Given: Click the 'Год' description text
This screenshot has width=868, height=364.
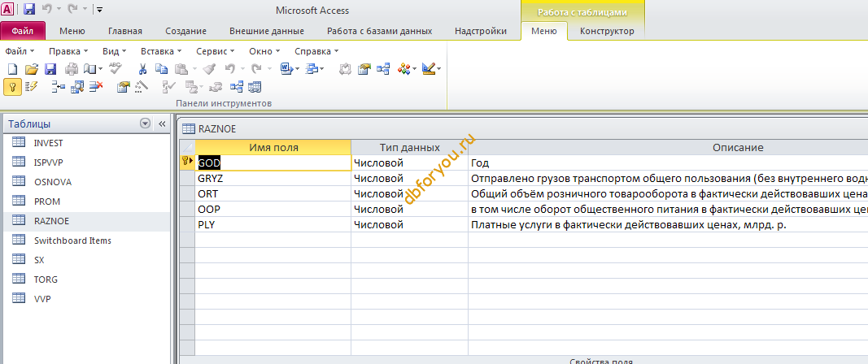Looking at the screenshot, I should pos(480,164).
